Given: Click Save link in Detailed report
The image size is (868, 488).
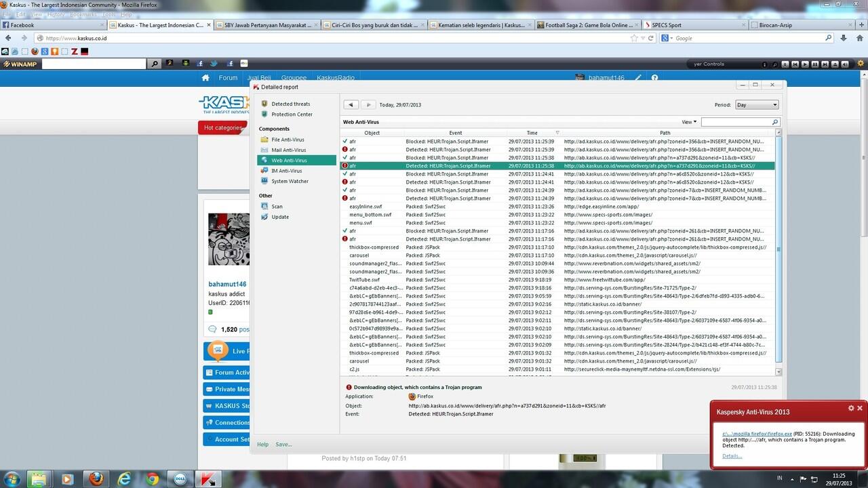Looking at the screenshot, I should (283, 445).
